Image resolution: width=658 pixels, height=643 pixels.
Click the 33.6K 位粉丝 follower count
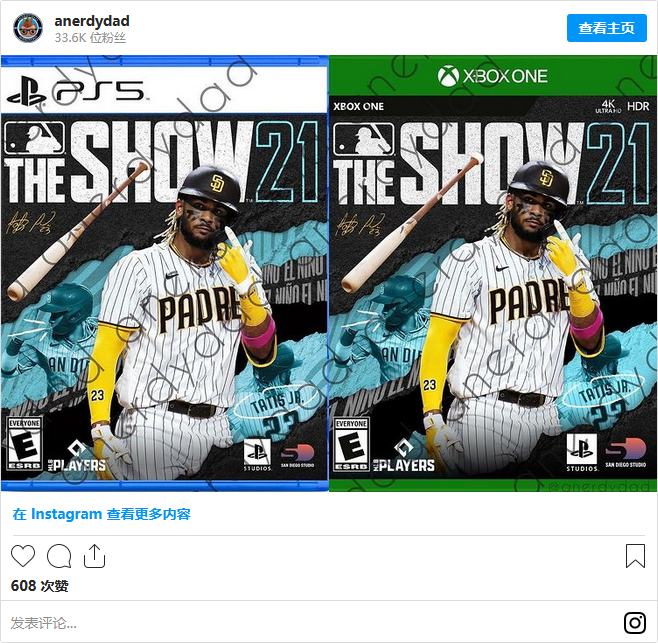point(90,38)
